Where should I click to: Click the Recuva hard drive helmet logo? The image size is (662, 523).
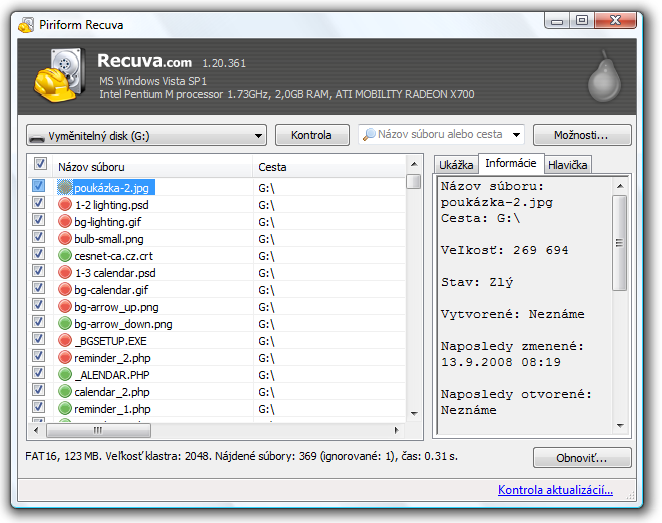coord(59,75)
